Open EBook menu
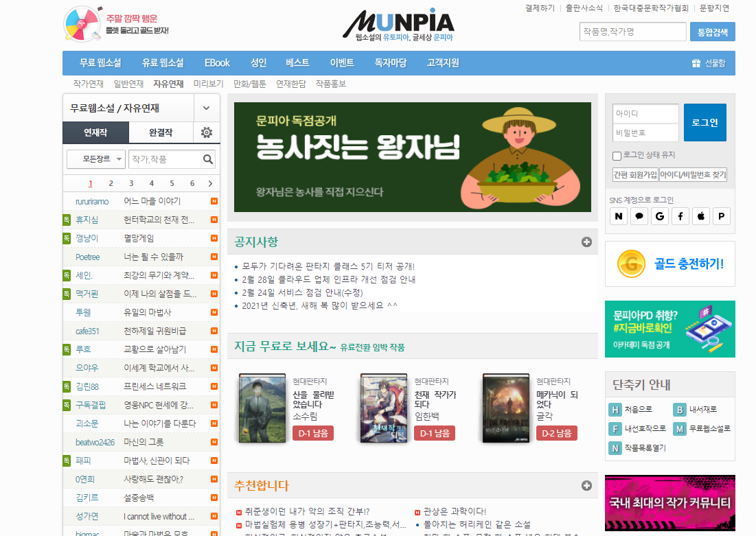Screen dimensions: 756x536 (217, 62)
